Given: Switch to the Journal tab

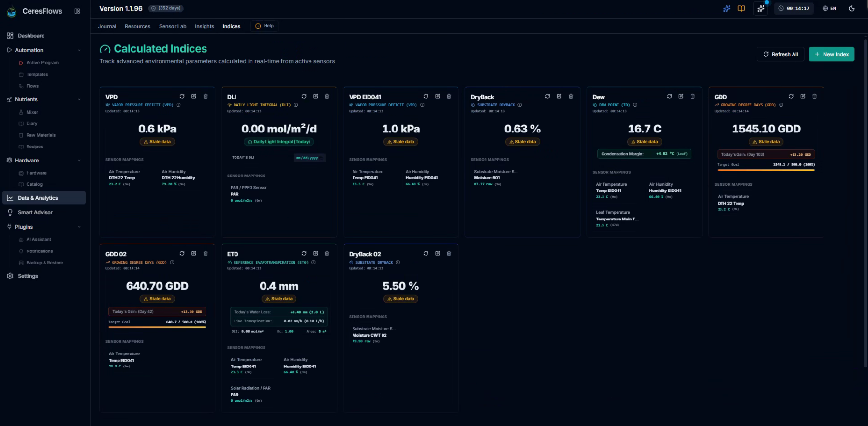Looking at the screenshot, I should click(107, 26).
